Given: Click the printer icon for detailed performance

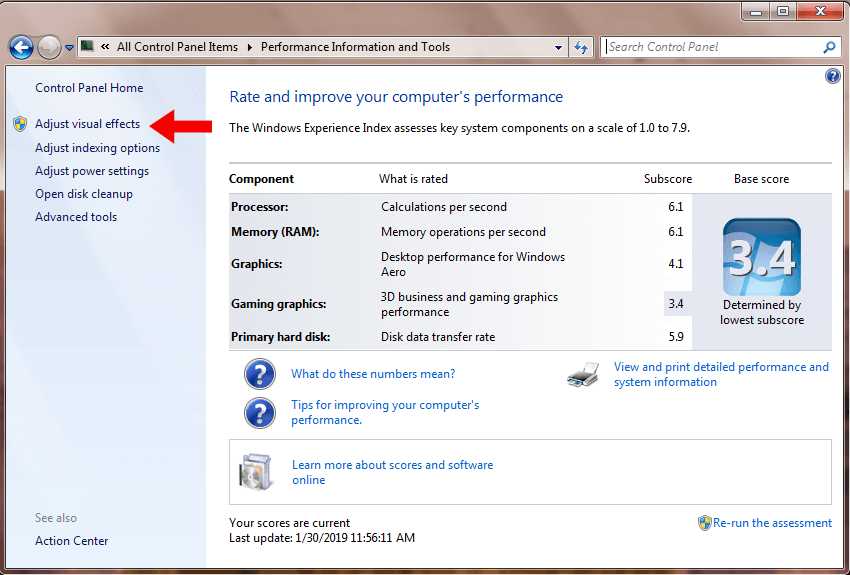Looking at the screenshot, I should (x=583, y=375).
